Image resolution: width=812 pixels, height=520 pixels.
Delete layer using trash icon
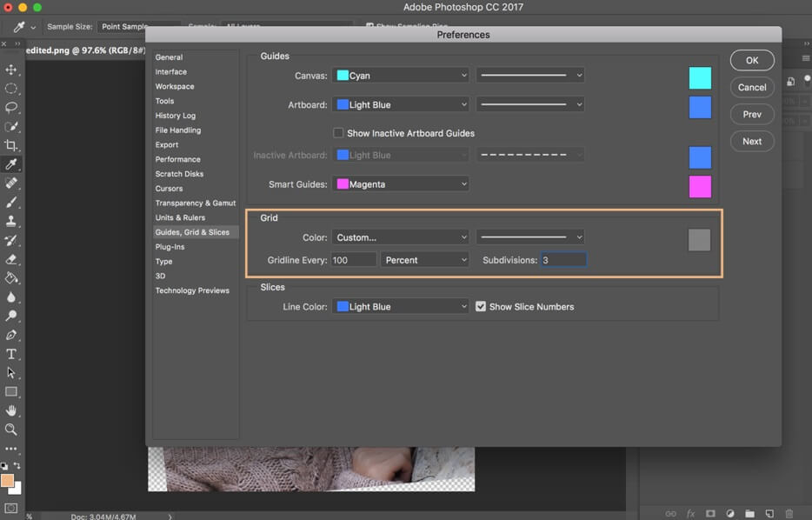pyautogui.click(x=789, y=513)
